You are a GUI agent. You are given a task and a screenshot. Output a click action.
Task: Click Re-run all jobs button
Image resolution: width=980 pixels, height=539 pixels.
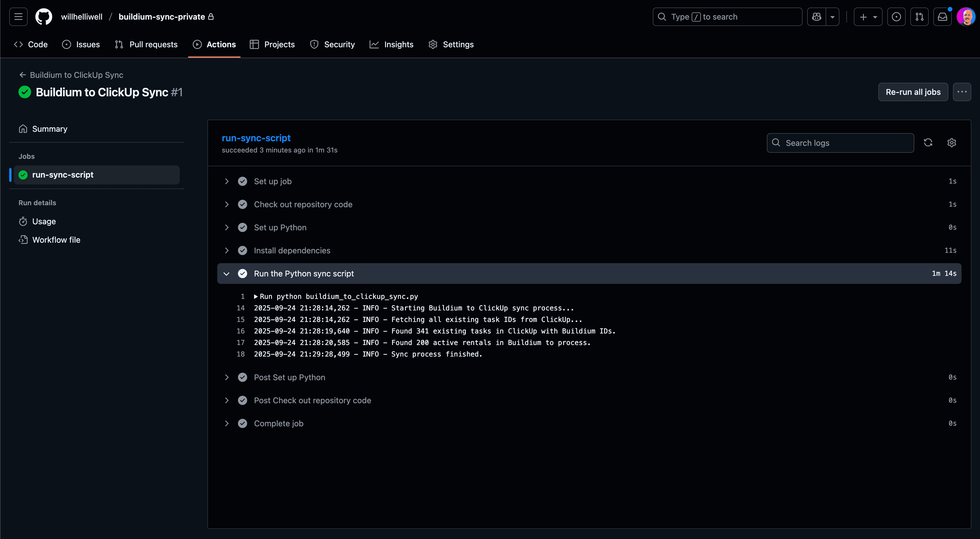click(x=913, y=92)
